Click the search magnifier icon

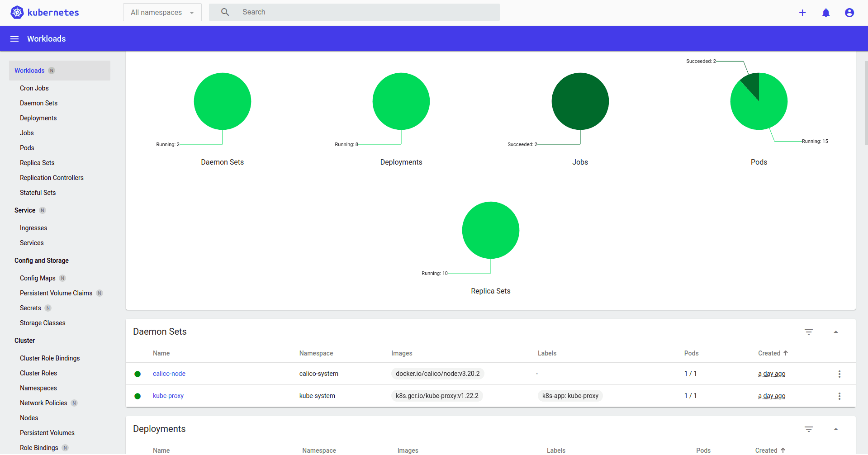pyautogui.click(x=225, y=12)
